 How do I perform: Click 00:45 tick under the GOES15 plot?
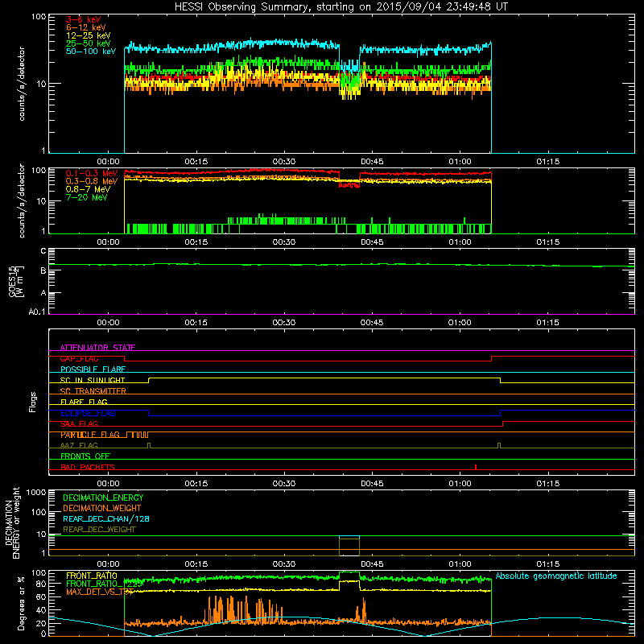click(x=372, y=323)
